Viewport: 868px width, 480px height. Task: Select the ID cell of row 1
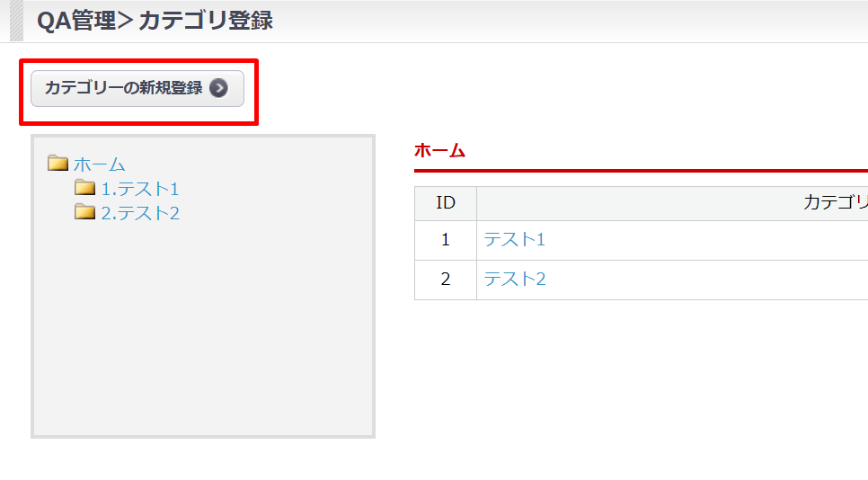point(446,240)
